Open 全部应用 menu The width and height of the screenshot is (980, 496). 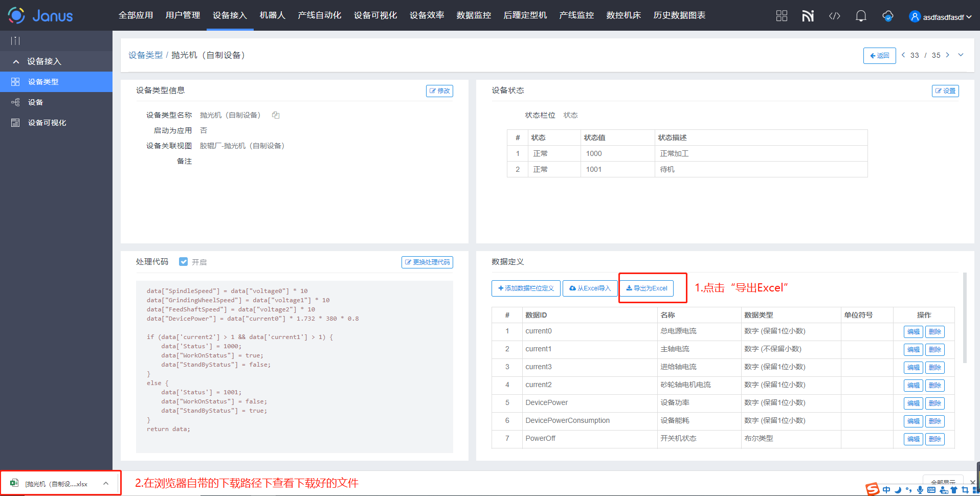(136, 15)
